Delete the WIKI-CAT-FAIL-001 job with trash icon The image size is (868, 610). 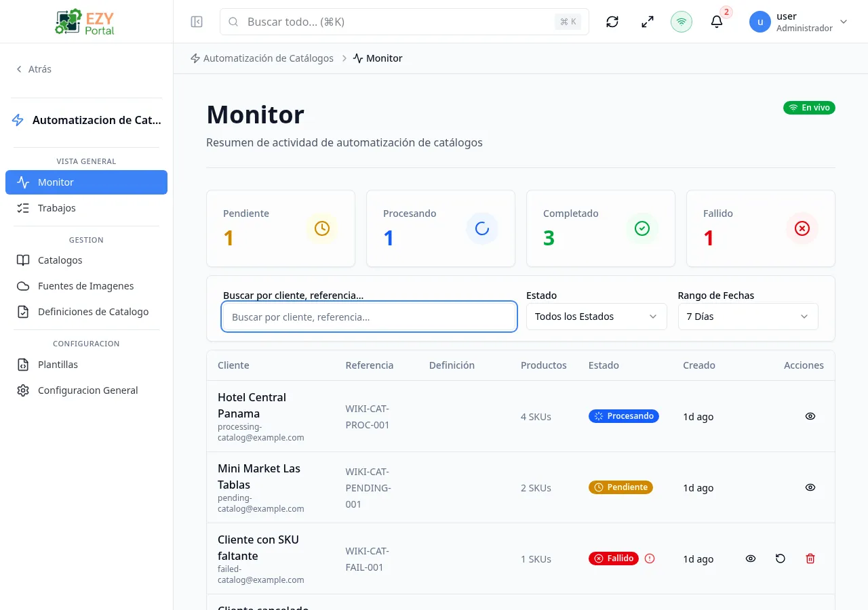coord(810,558)
